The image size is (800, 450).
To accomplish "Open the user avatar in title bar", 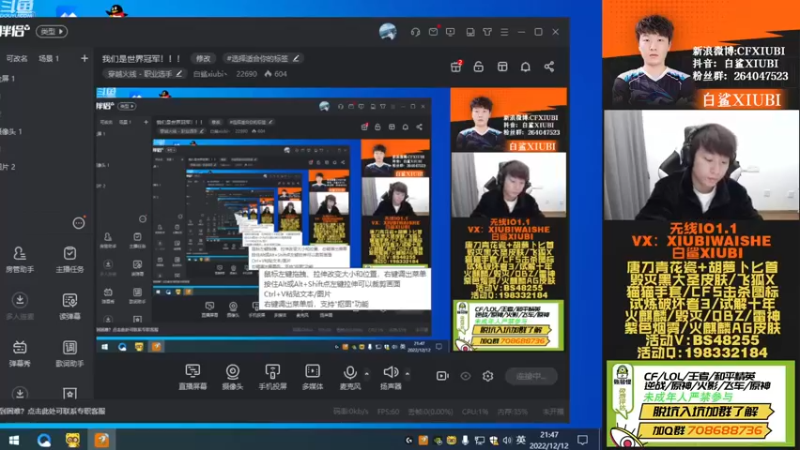I will 388,32.
